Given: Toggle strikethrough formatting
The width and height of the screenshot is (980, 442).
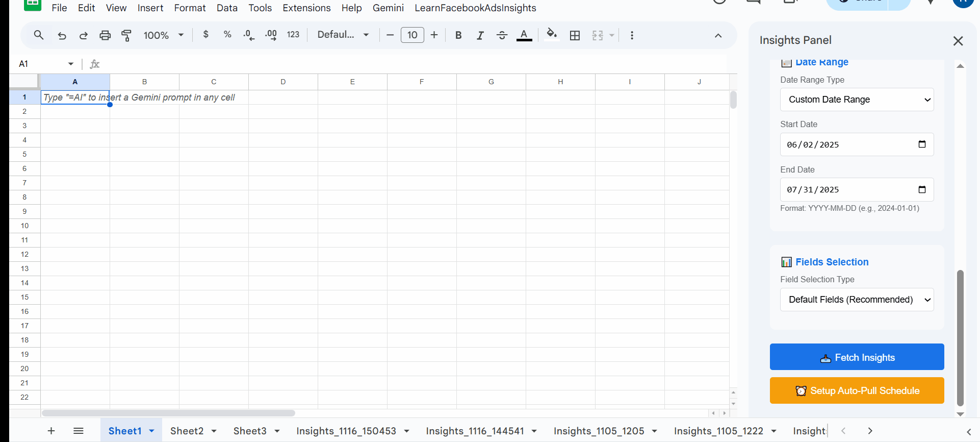Looking at the screenshot, I should (502, 35).
